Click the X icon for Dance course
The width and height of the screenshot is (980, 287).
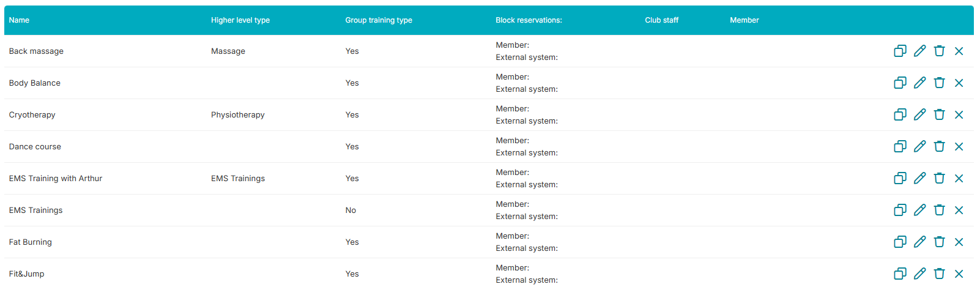coord(959,146)
